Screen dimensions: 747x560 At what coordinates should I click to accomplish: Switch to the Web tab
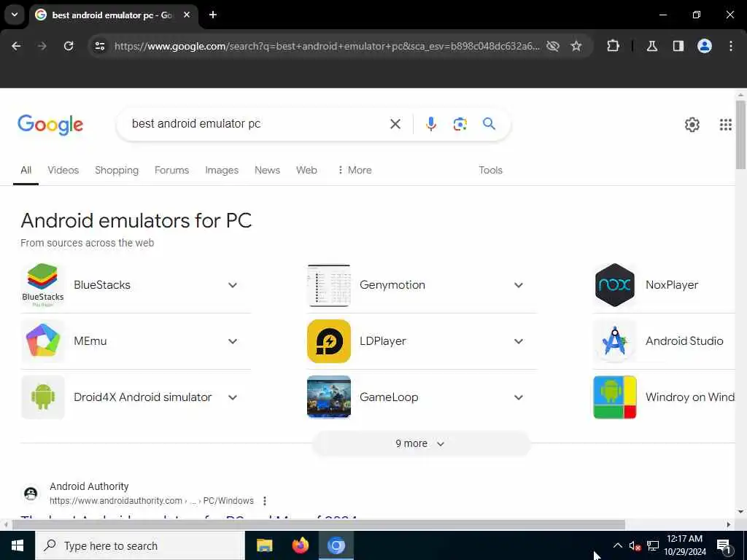[306, 170]
